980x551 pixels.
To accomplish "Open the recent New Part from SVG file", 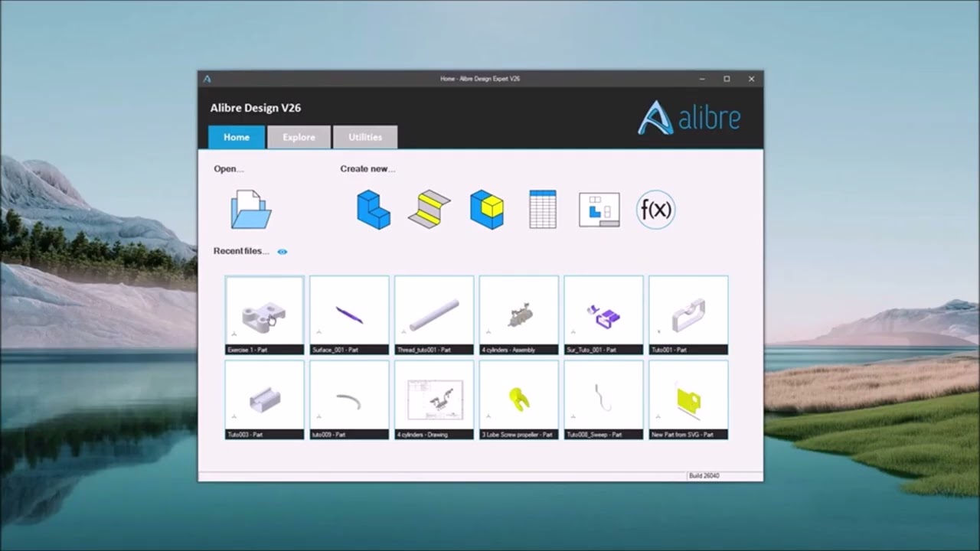I will (688, 399).
